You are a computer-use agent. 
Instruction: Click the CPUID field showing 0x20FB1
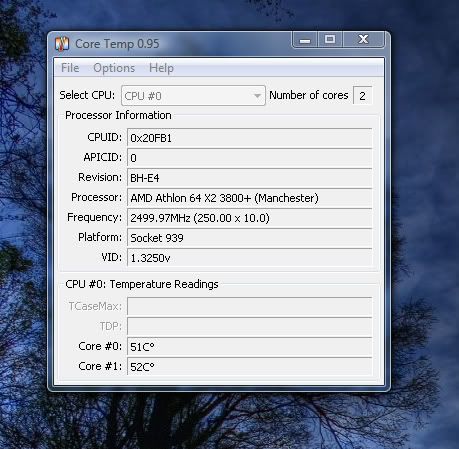click(249, 138)
